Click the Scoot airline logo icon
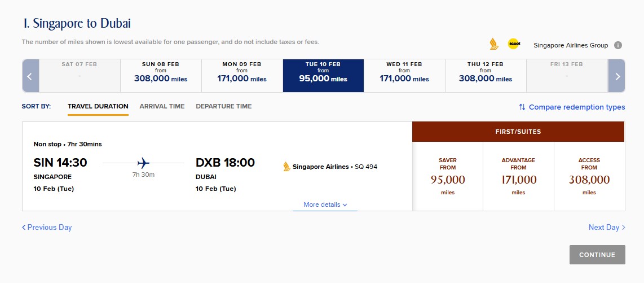644x283 pixels. pyautogui.click(x=513, y=44)
